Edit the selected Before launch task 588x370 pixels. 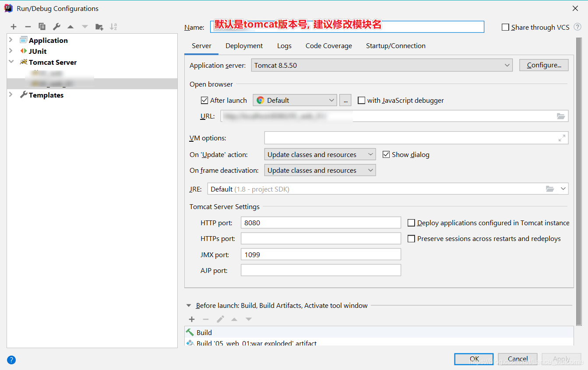pos(220,319)
